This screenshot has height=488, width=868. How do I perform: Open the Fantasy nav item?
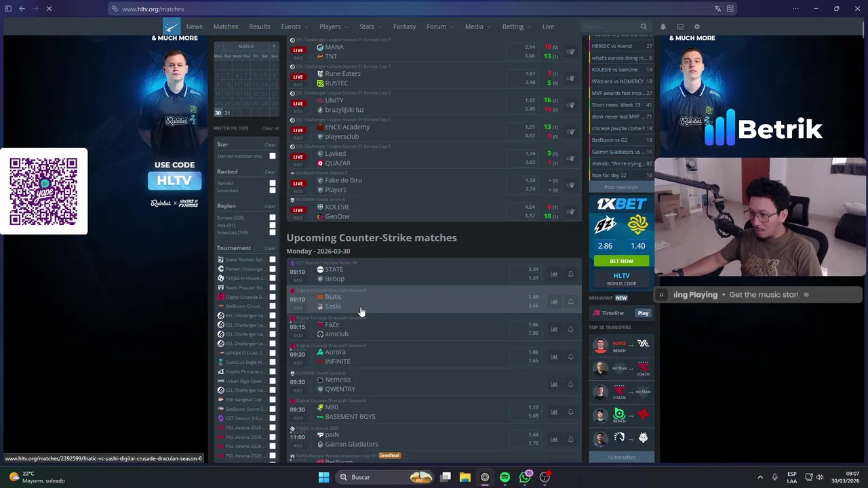coord(404,26)
